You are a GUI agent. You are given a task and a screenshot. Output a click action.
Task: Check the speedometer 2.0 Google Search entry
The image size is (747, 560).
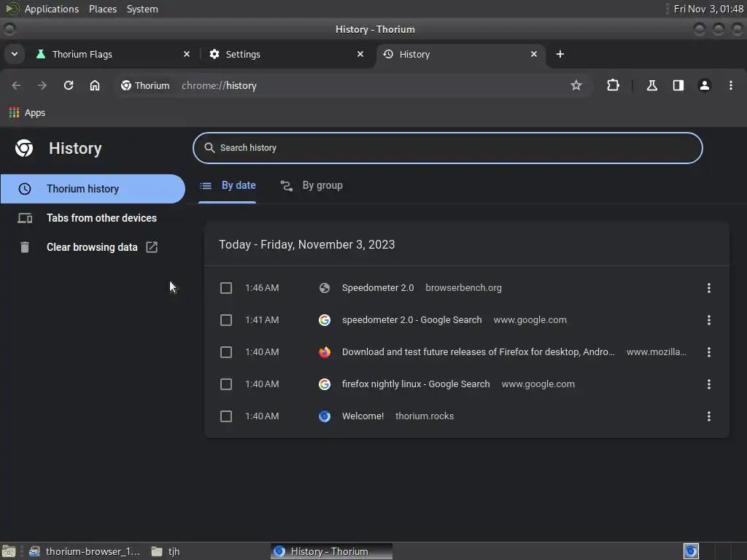pyautogui.click(x=226, y=320)
